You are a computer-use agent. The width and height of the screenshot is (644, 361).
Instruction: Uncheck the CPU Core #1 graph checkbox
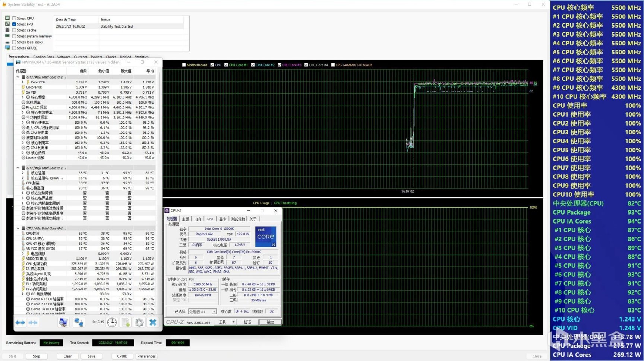226,65
